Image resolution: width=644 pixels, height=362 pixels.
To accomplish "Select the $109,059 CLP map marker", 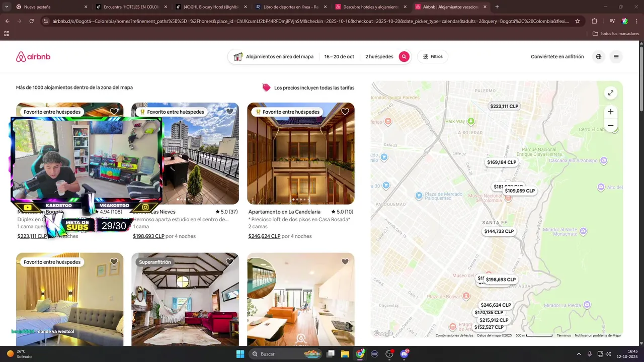I will [x=520, y=191].
